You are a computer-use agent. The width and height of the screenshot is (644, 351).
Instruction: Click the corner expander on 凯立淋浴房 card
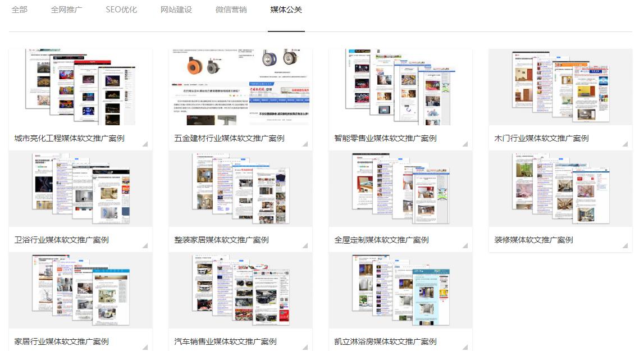466,347
